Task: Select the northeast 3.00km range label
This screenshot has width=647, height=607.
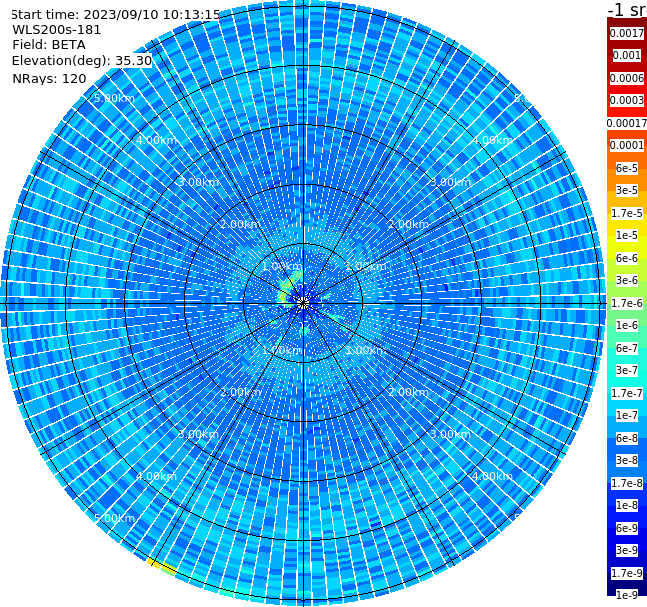Action: tap(450, 182)
